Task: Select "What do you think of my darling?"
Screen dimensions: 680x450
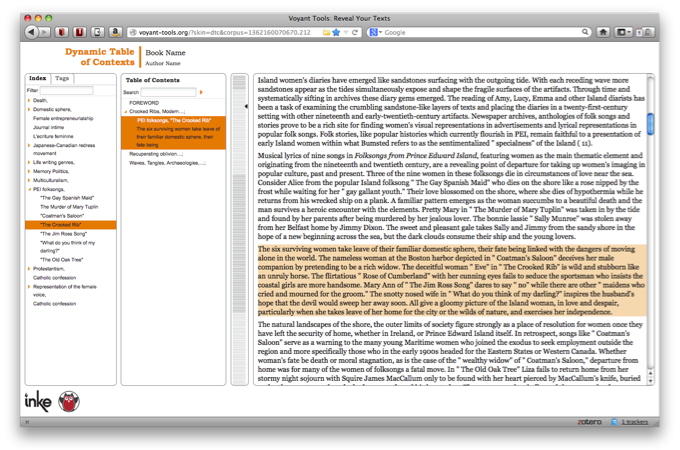Action: [67, 247]
